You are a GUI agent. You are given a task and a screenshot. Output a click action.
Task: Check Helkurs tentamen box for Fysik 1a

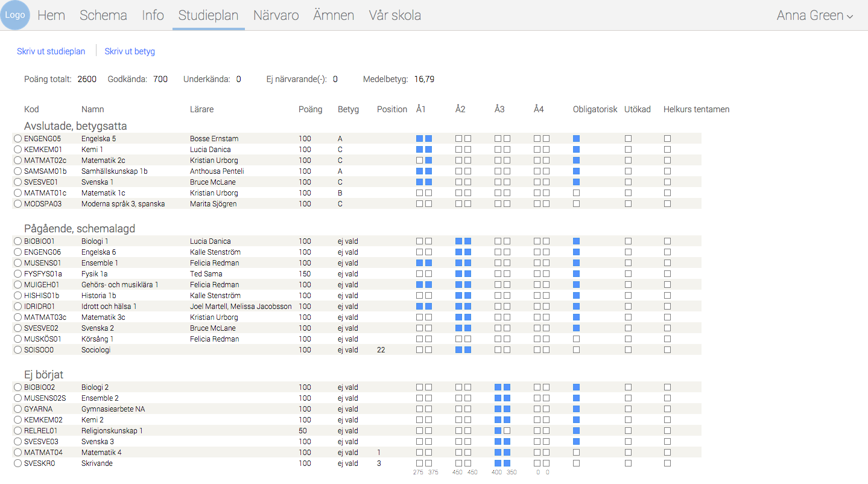pyautogui.click(x=667, y=274)
